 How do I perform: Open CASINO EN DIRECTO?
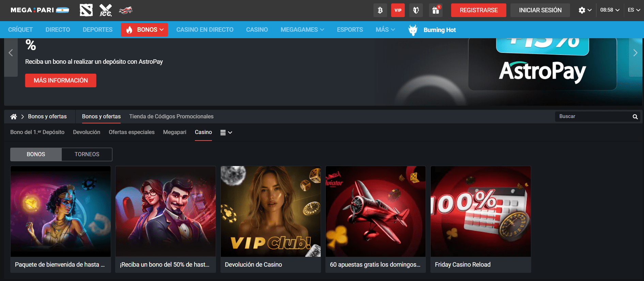coord(205,30)
